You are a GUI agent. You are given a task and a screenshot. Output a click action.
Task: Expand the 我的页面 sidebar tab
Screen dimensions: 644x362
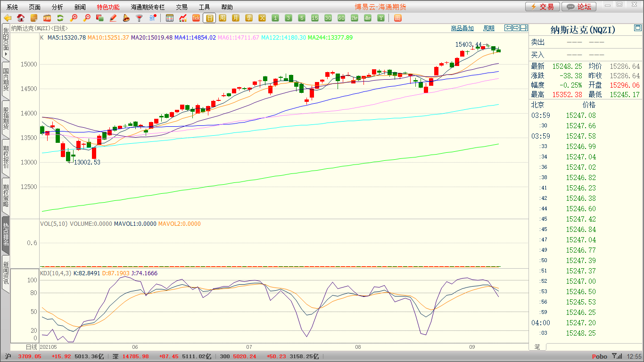(6, 42)
